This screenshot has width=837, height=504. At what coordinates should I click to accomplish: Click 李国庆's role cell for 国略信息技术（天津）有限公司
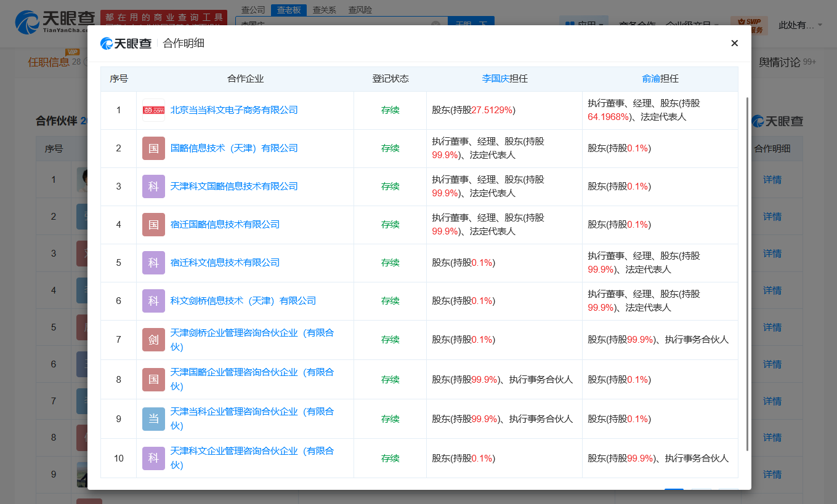(504, 148)
